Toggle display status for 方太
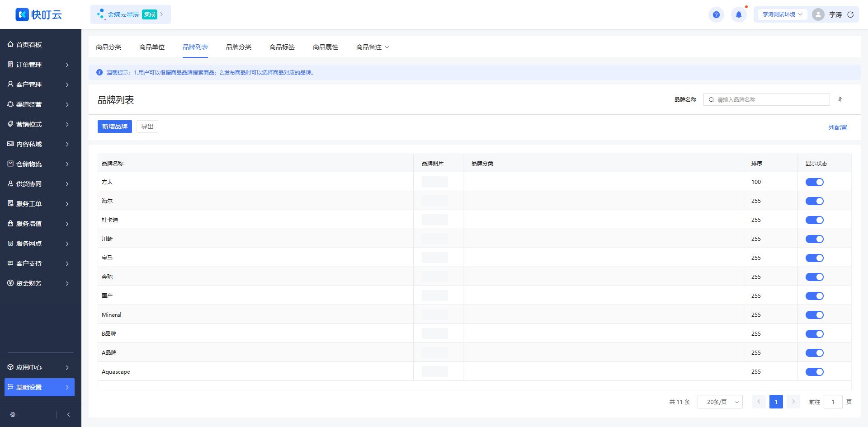 (815, 182)
